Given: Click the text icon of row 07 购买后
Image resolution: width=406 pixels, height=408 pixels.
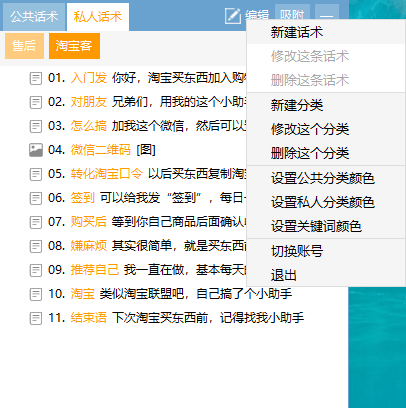Looking at the screenshot, I should pyautogui.click(x=36, y=222).
